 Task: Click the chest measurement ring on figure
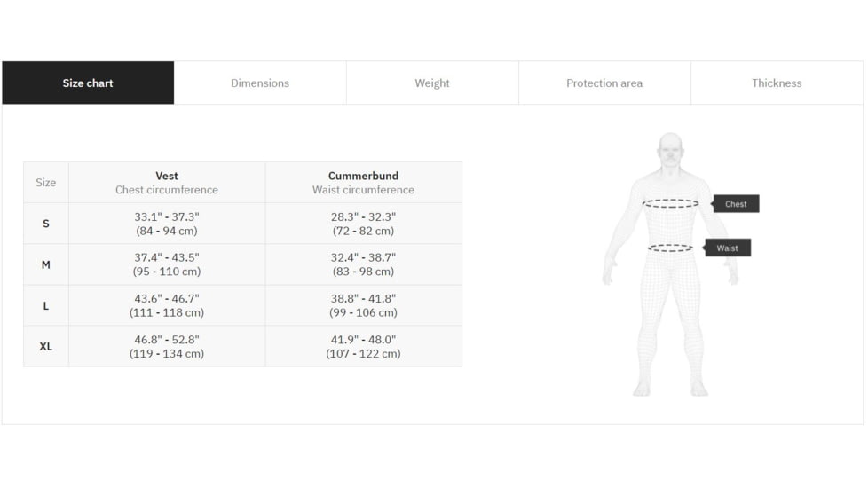(670, 203)
